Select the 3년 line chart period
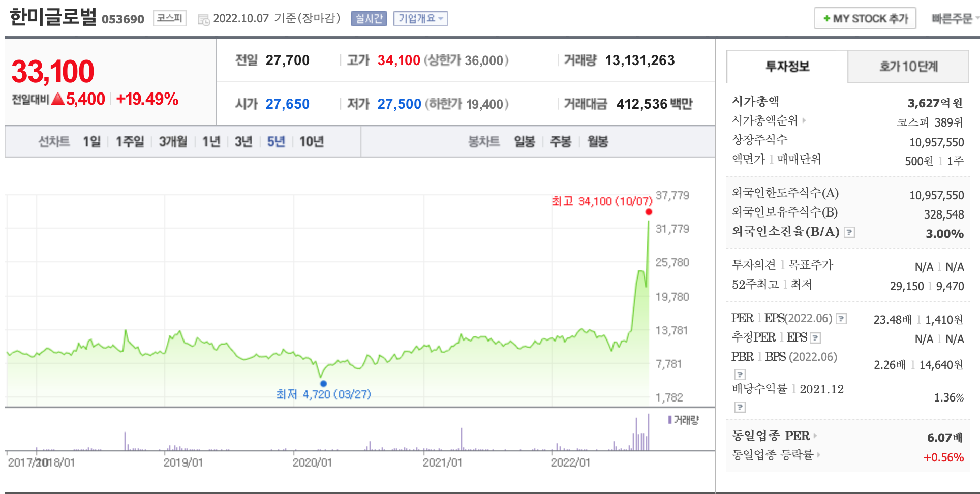Viewport: 980px width, 494px height. pos(243,141)
